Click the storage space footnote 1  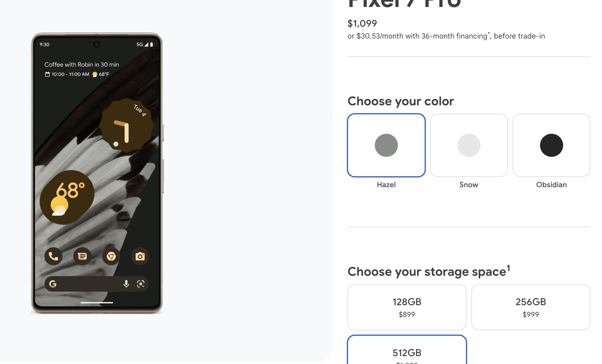pos(508,268)
